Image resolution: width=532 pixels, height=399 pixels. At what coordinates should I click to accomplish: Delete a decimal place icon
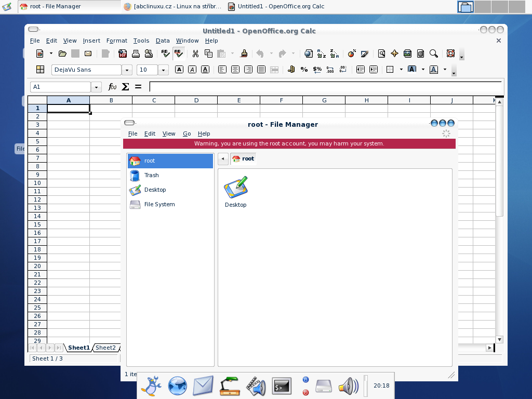343,70
